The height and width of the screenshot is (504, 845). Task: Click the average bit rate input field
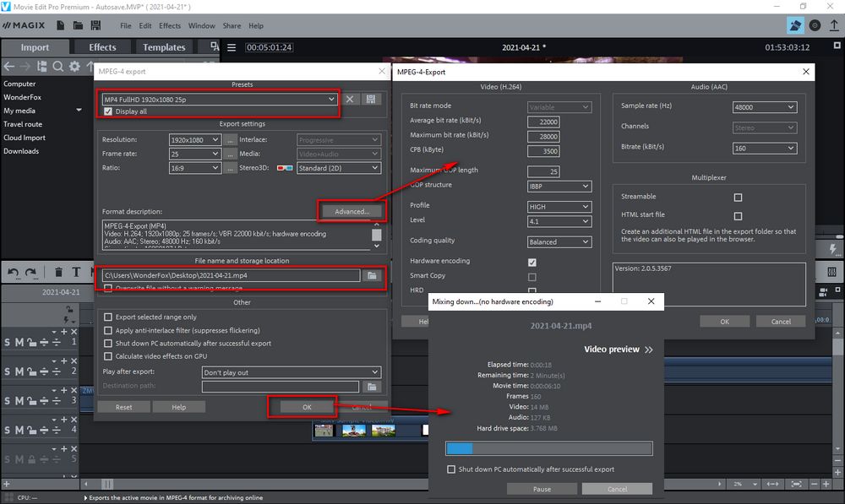pos(542,122)
